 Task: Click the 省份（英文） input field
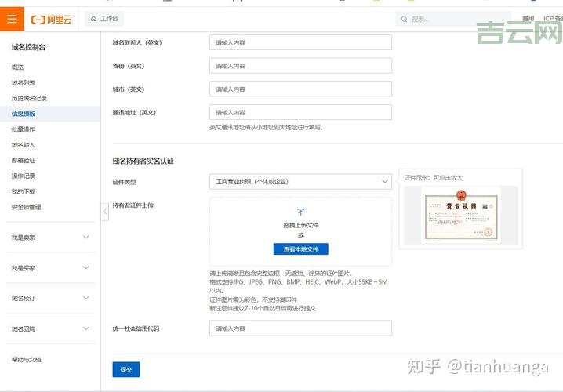300,66
